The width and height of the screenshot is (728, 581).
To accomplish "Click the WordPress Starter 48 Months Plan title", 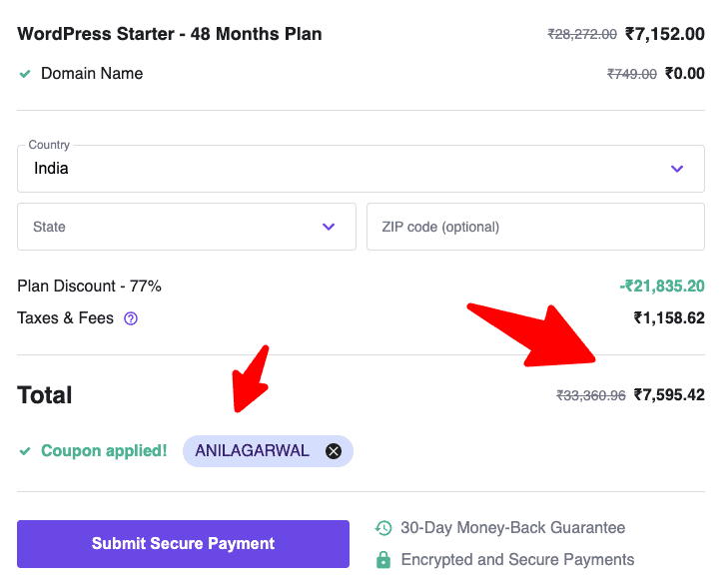I will [170, 34].
